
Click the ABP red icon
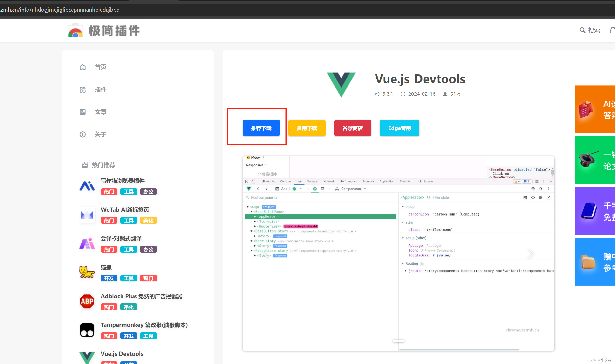click(x=87, y=301)
